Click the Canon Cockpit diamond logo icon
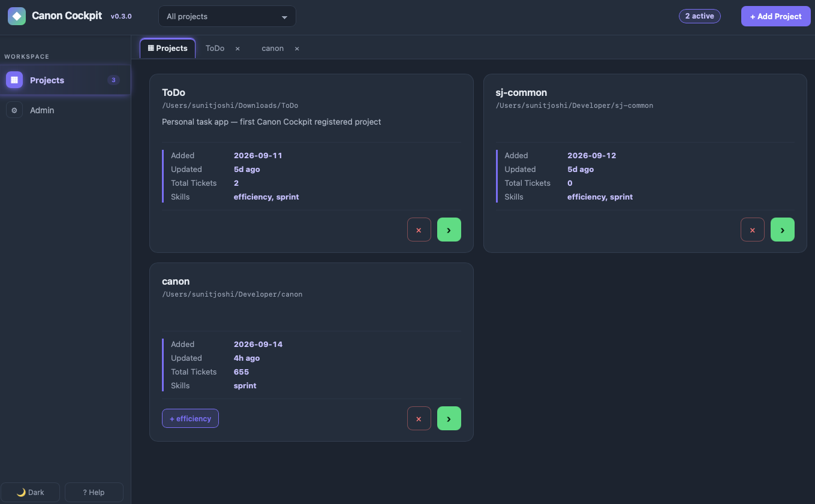The height and width of the screenshot is (504, 815). coord(17,16)
